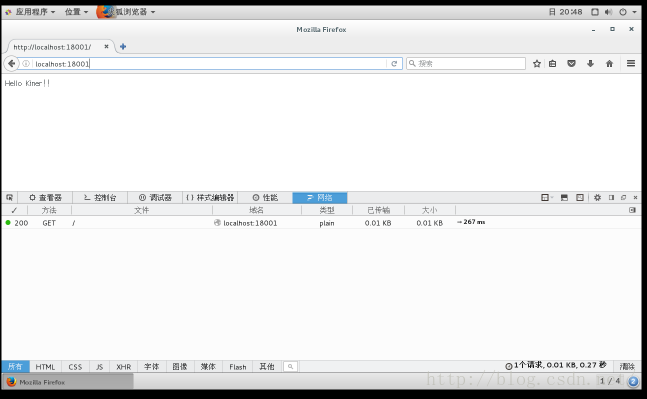This screenshot has width=647, height=399.
Task: Open devtools settings gear
Action: click(597, 198)
